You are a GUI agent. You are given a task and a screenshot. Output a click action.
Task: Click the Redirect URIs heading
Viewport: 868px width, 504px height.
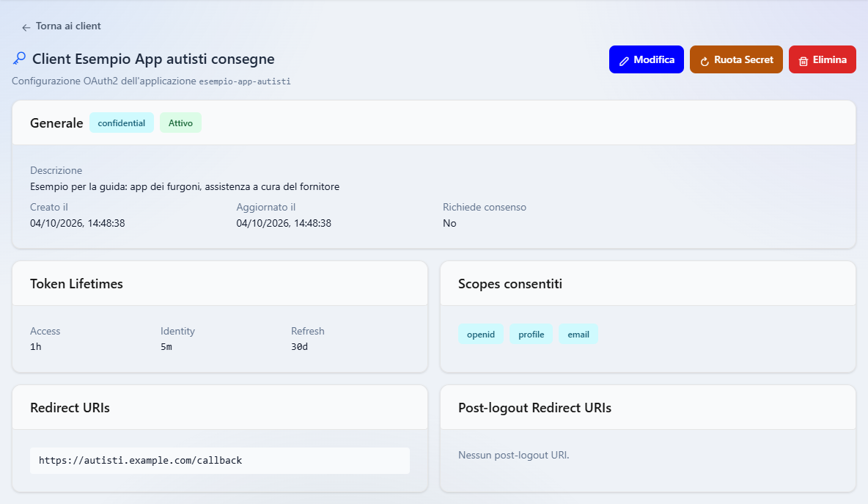tap(70, 408)
